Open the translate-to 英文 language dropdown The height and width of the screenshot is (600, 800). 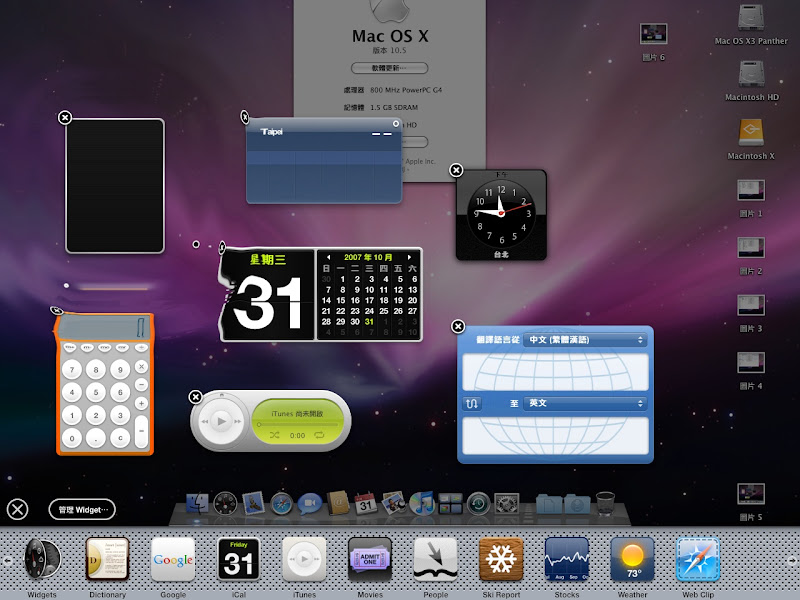click(x=585, y=403)
